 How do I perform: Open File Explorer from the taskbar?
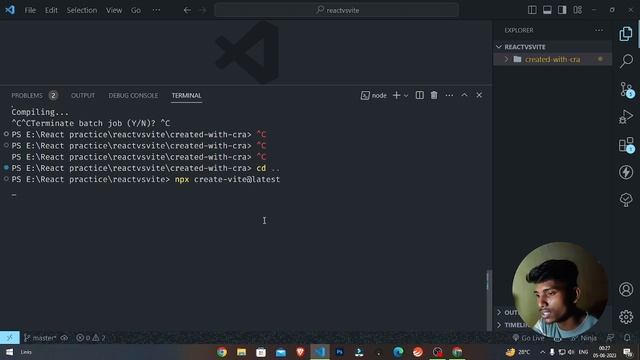tap(241, 352)
